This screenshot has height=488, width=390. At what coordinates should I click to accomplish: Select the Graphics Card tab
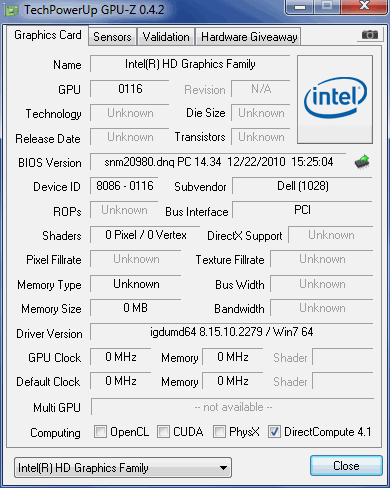(x=48, y=35)
